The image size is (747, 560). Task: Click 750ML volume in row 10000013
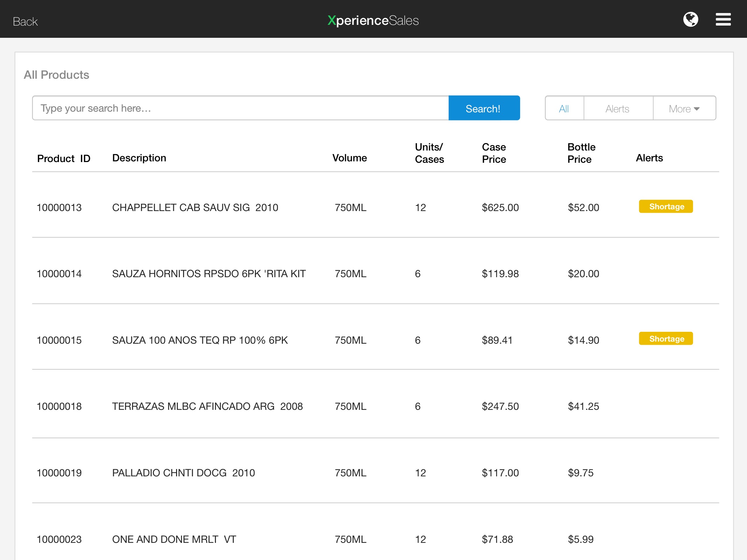tap(350, 208)
